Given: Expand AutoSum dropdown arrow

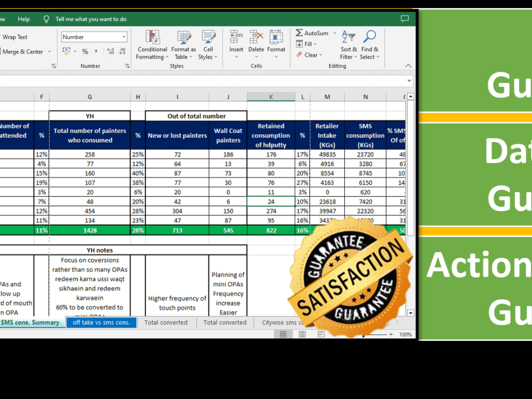Looking at the screenshot, I should [335, 33].
